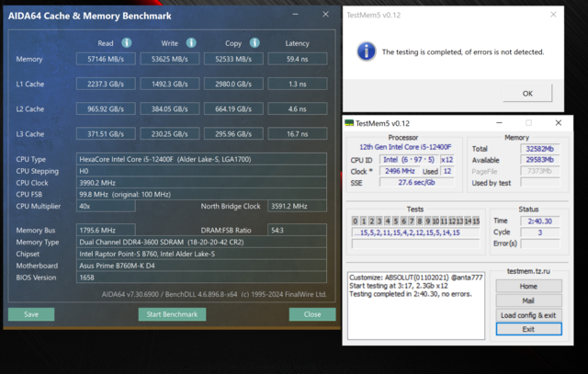Click the info icon next to Copy

[254, 43]
